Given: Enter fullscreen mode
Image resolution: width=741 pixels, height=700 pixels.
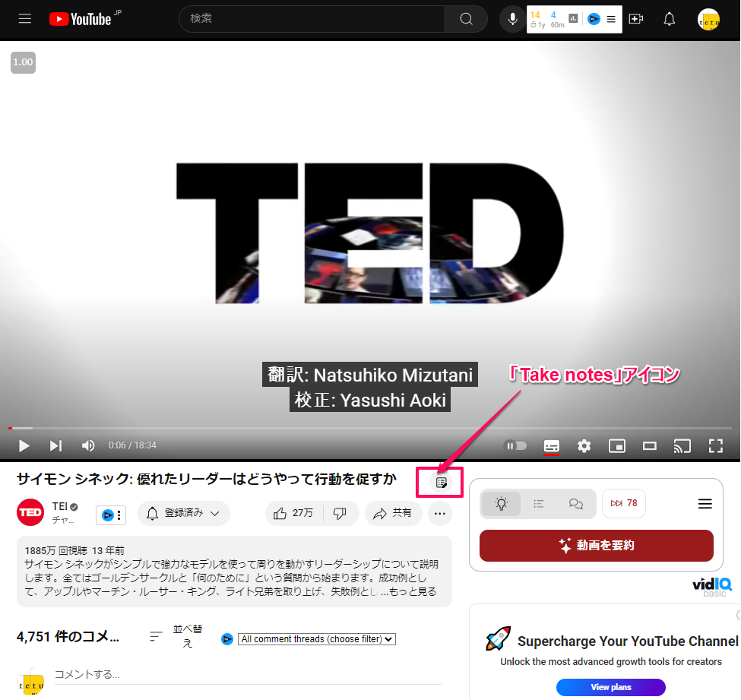Looking at the screenshot, I should [715, 445].
